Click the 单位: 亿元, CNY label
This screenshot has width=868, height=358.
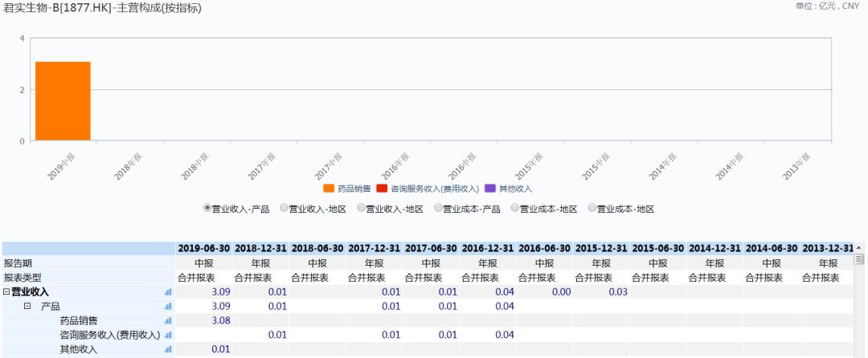tap(828, 6)
